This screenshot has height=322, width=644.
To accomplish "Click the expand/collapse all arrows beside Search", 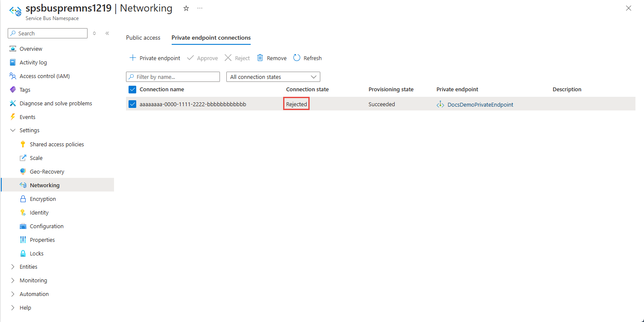I will click(94, 33).
